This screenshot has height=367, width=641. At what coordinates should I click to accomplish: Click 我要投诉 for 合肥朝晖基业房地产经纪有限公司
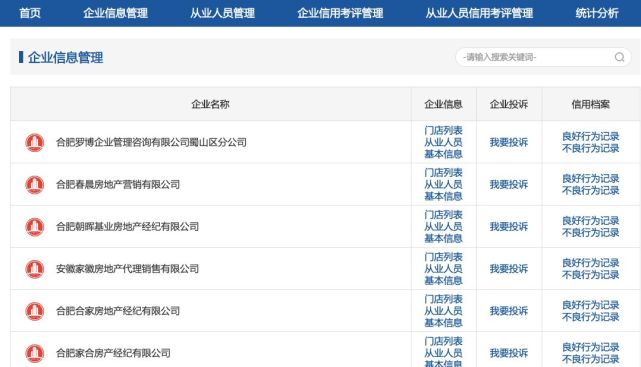(509, 226)
